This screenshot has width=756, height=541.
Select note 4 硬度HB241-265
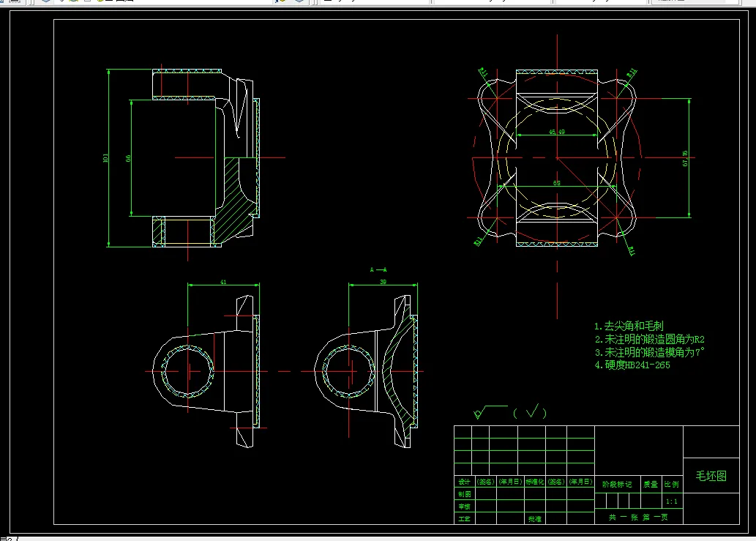632,365
